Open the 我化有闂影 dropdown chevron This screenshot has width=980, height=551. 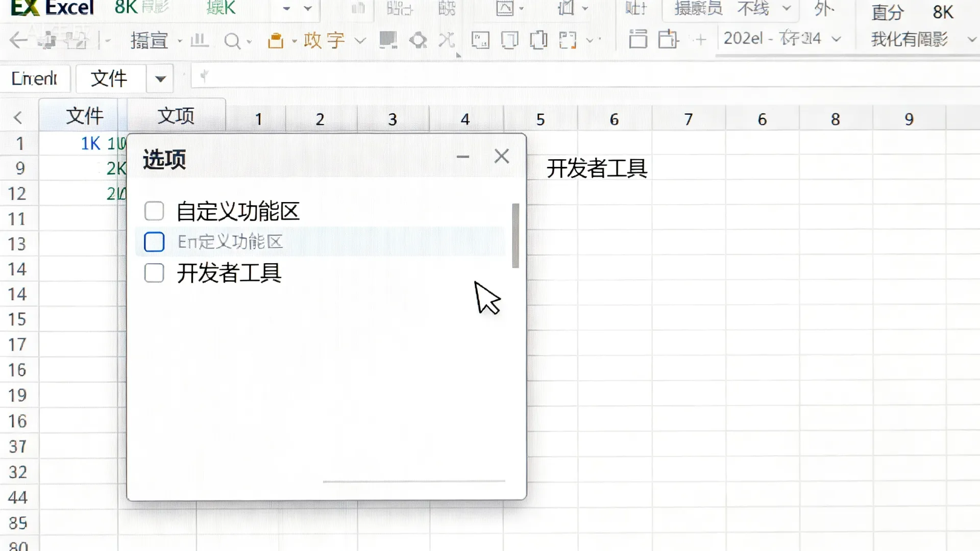coord(971,39)
